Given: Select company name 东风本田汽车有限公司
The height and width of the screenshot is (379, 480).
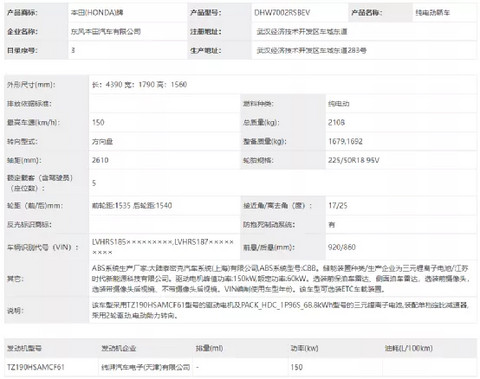Looking at the screenshot, I should [106, 32].
